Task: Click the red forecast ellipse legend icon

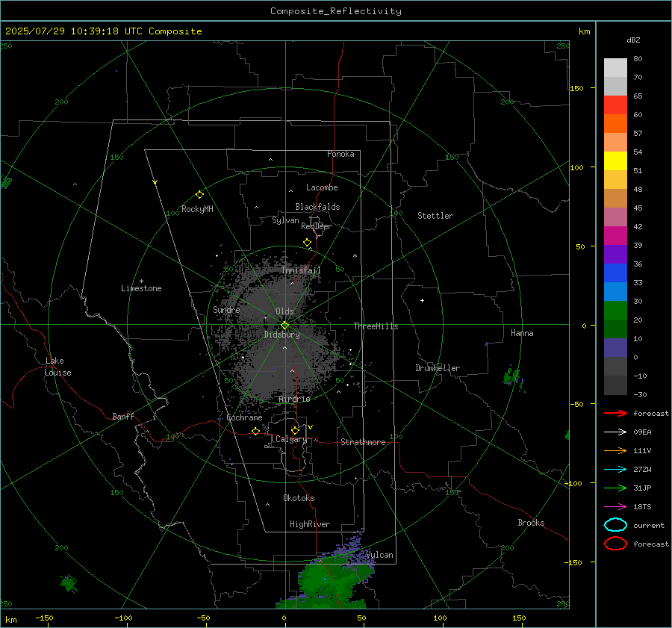Action: click(x=615, y=544)
